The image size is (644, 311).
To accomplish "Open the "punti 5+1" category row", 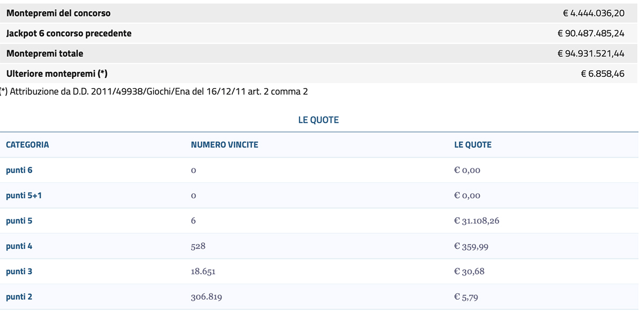I will click(24, 196).
